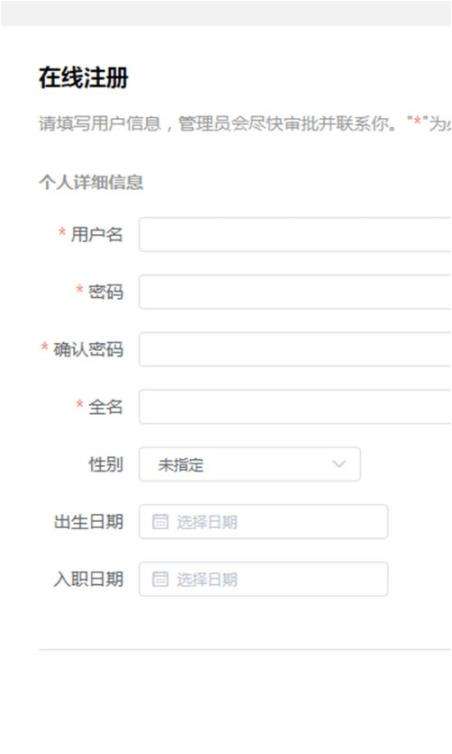
Task: Open the 未指定 gender combo box
Action: click(x=250, y=464)
